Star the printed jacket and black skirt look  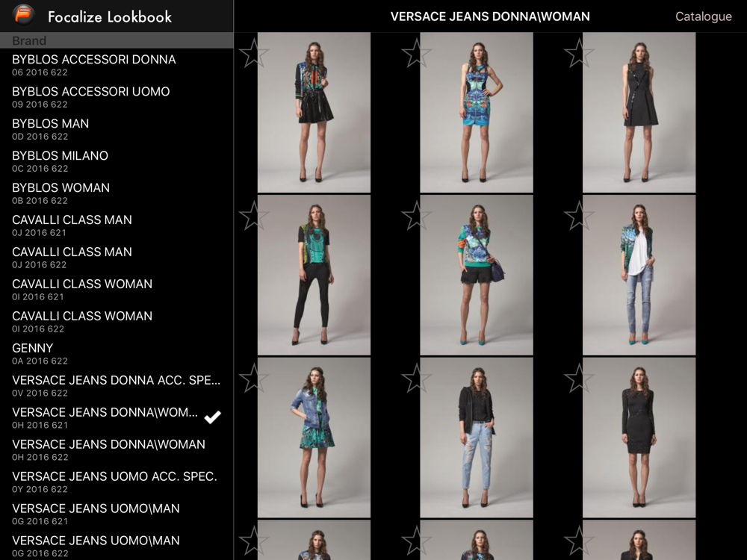[x=254, y=52]
